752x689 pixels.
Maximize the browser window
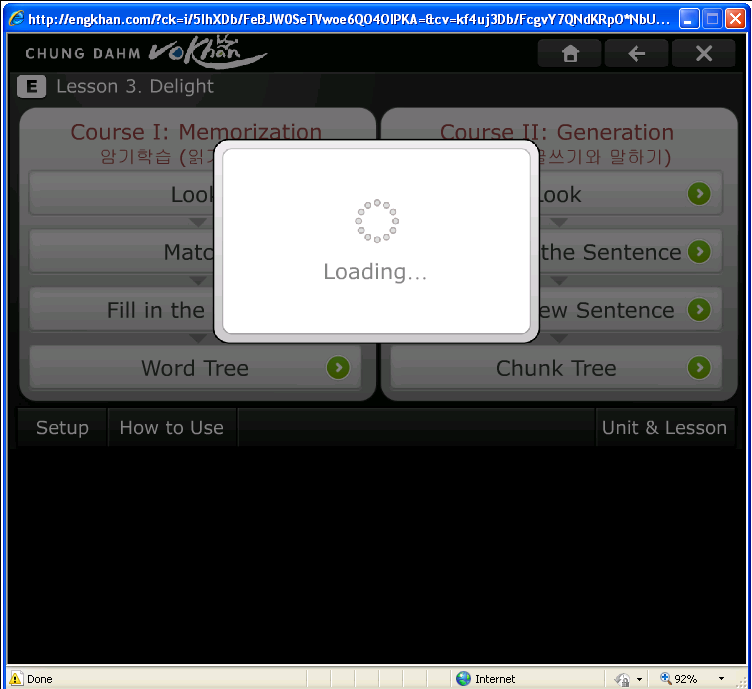[x=712, y=19]
